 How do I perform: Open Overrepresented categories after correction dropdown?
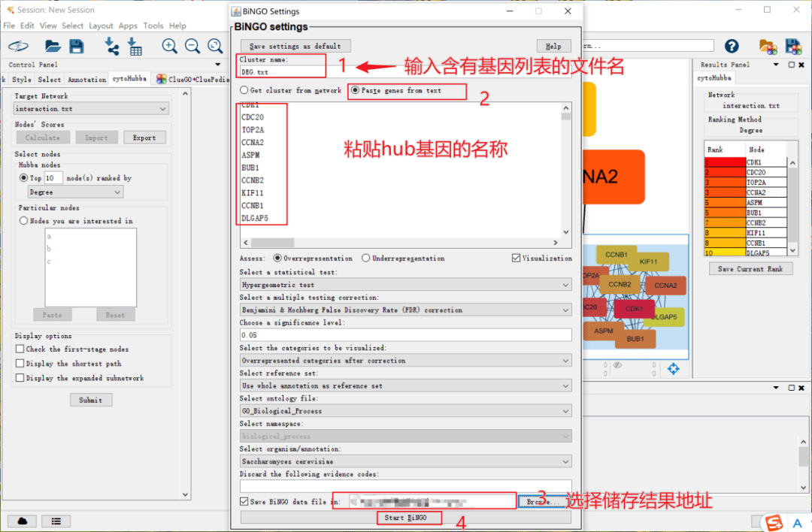click(405, 360)
